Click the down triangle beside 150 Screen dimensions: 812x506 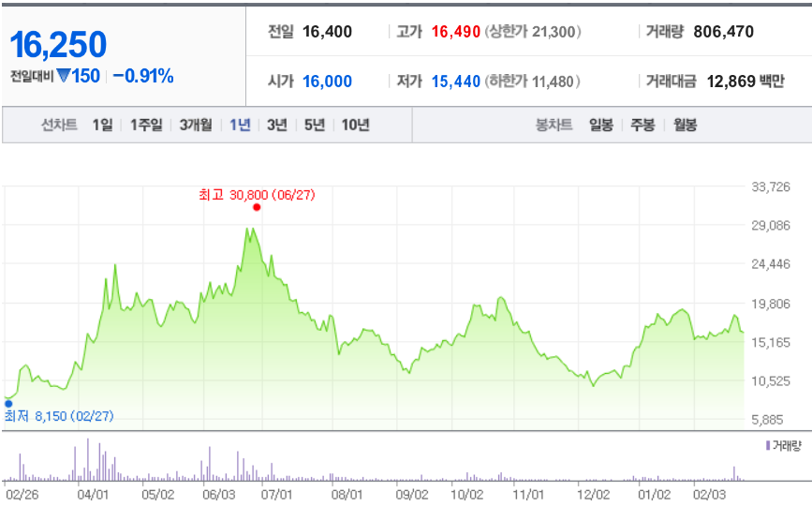coord(64,76)
